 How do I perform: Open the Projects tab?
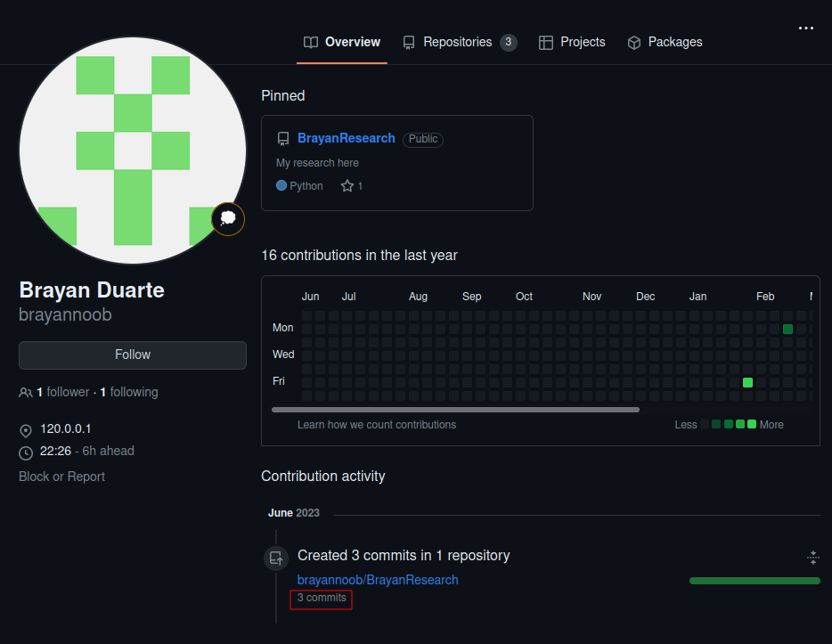(x=572, y=43)
